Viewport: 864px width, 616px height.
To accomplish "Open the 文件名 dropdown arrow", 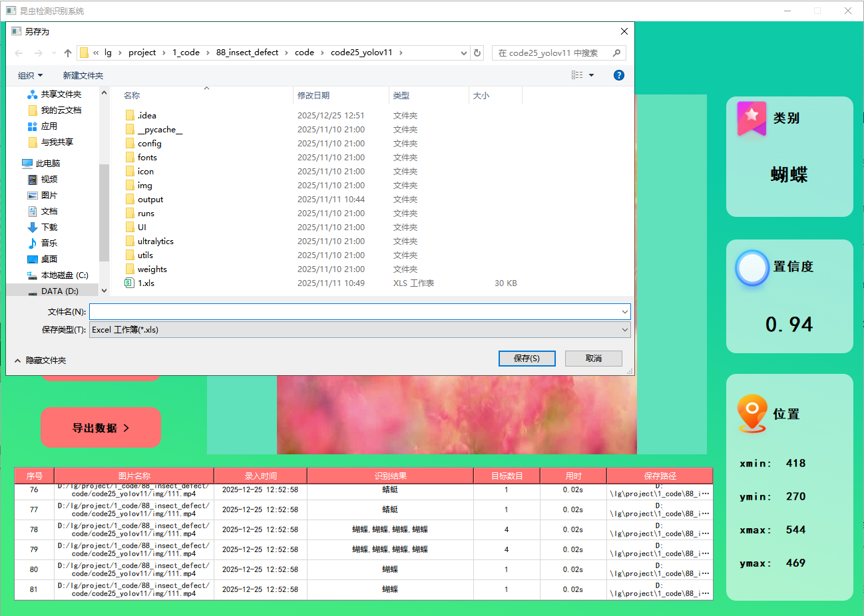I will tap(624, 311).
